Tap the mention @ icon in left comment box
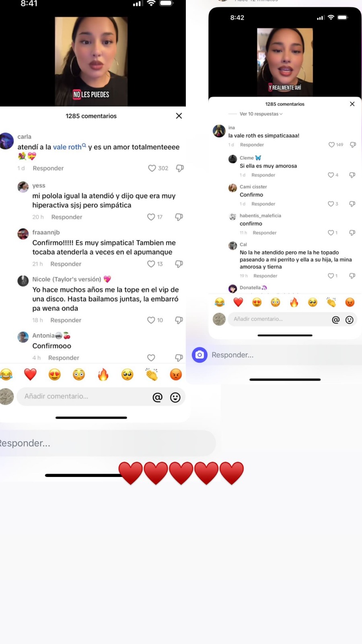 pos(158,397)
